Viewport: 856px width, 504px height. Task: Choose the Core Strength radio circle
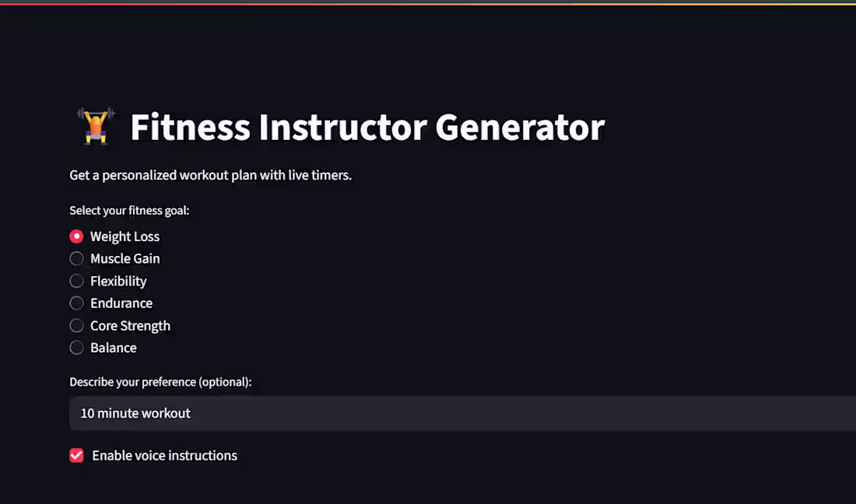[76, 326]
